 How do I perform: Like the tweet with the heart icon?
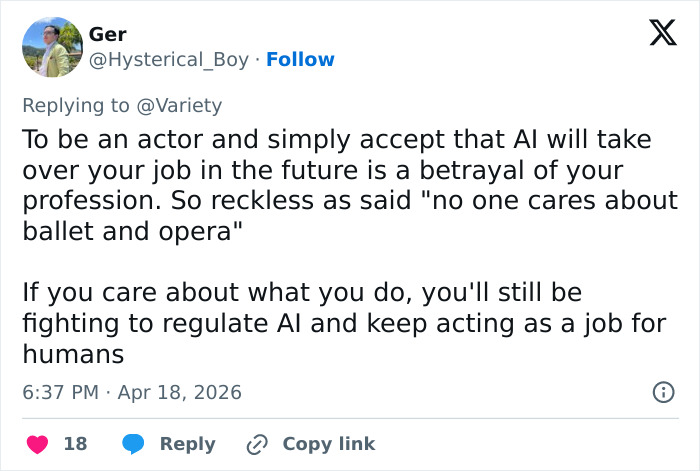coord(36,443)
